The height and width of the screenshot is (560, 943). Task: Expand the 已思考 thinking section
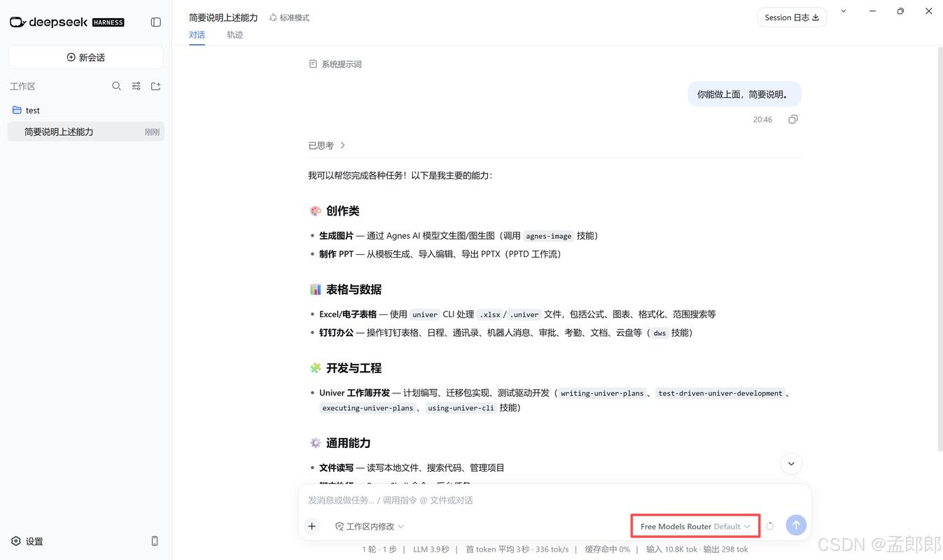coord(327,146)
